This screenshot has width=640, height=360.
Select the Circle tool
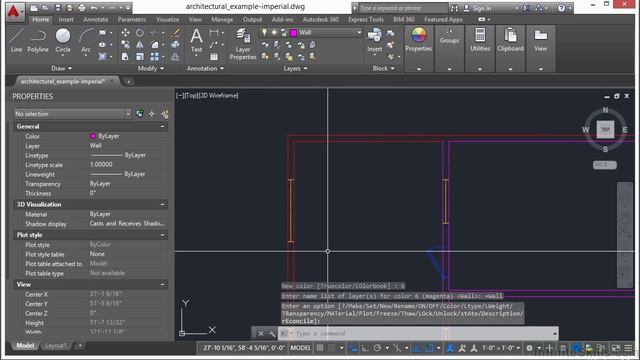pyautogui.click(x=63, y=40)
